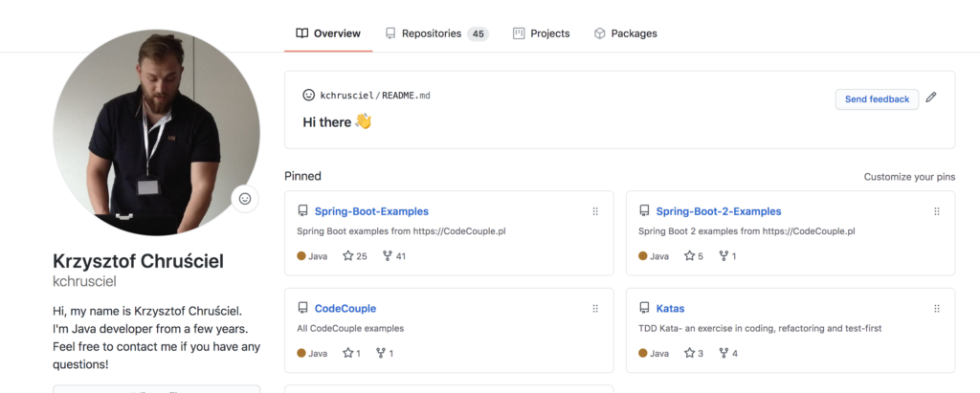View 41 forks of Spring-Boot-Examples
This screenshot has width=980, height=393.
coord(394,256)
